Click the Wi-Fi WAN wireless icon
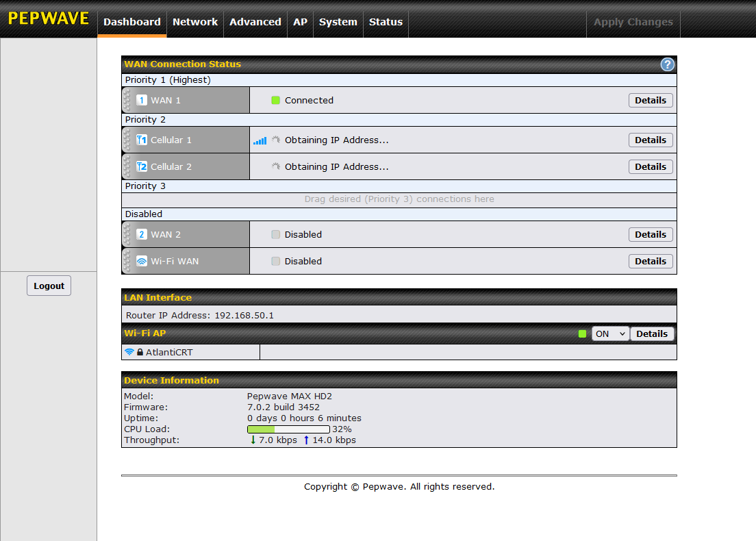Screen dimensions: 756x541 [x=141, y=261]
